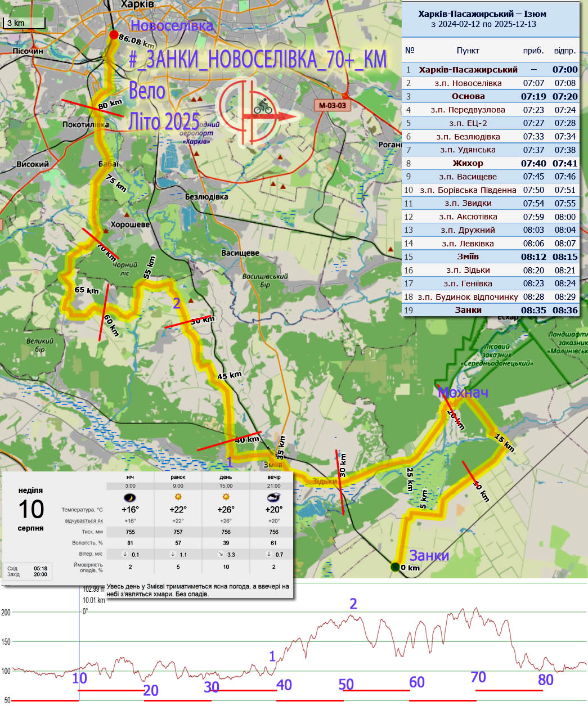Select the sun icon under день

tap(226, 497)
